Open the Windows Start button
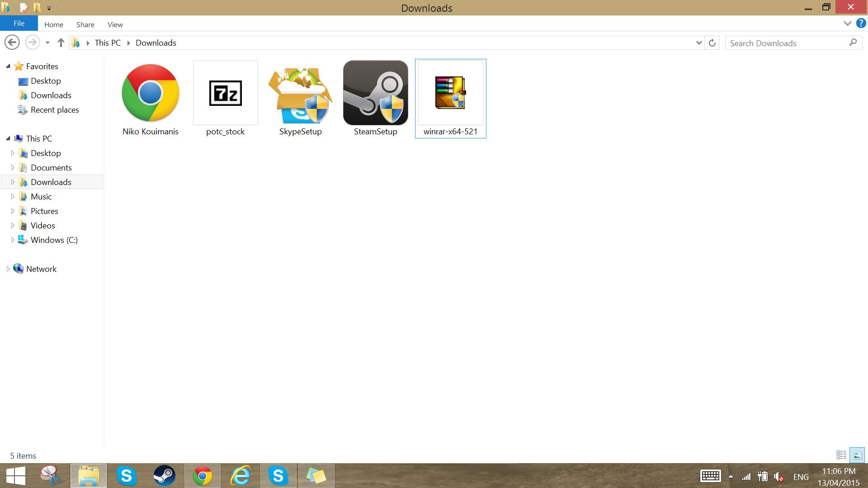868x488 pixels. click(x=15, y=476)
